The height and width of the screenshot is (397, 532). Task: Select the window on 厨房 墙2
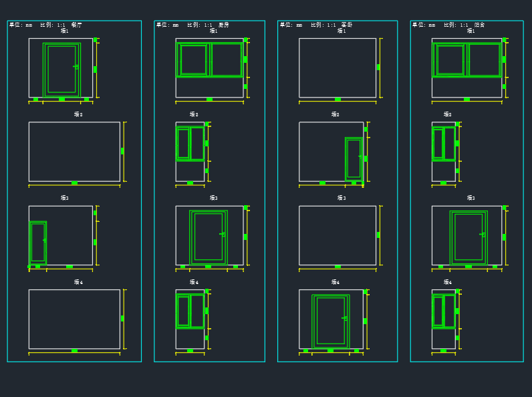point(190,144)
